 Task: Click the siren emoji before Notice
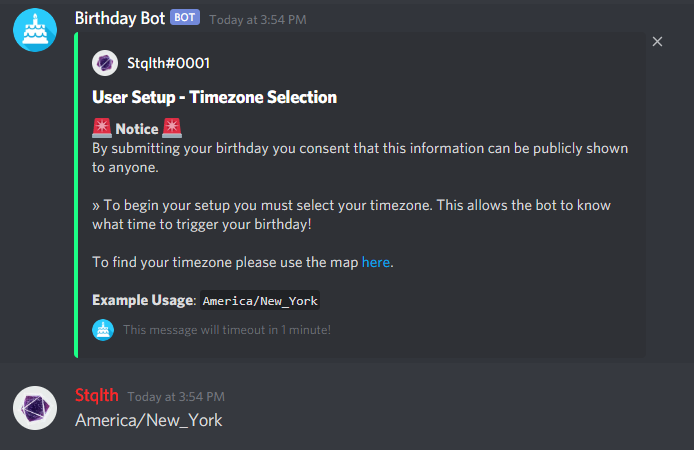click(102, 128)
